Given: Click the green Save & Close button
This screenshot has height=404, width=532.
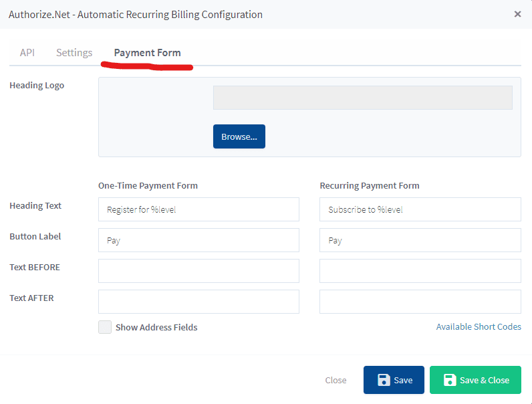Looking at the screenshot, I should (x=475, y=380).
